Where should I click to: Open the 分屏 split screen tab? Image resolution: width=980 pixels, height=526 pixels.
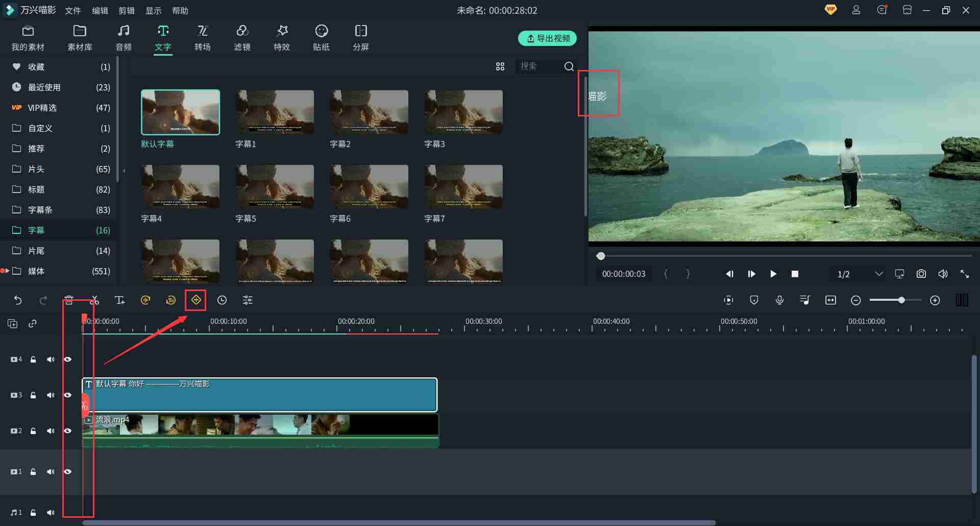361,38
